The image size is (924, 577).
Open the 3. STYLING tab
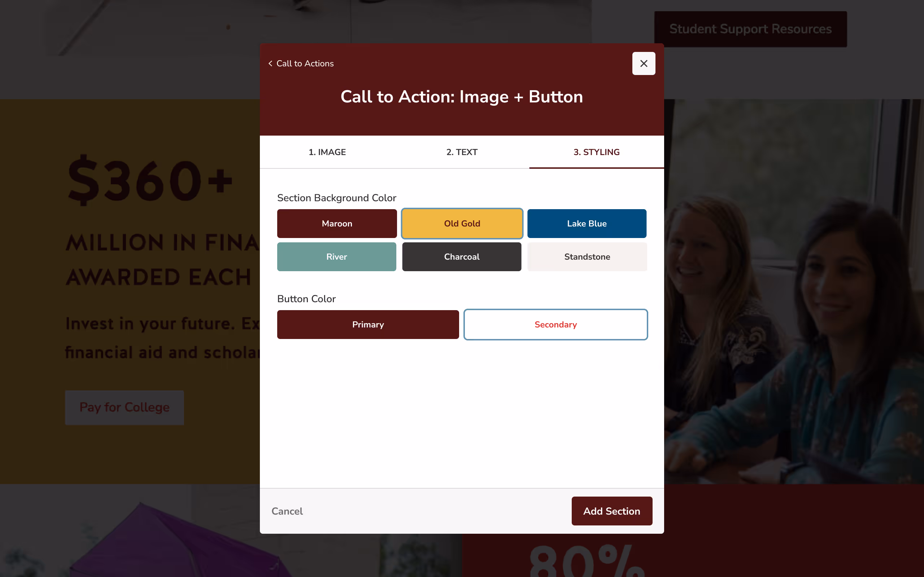[596, 152]
